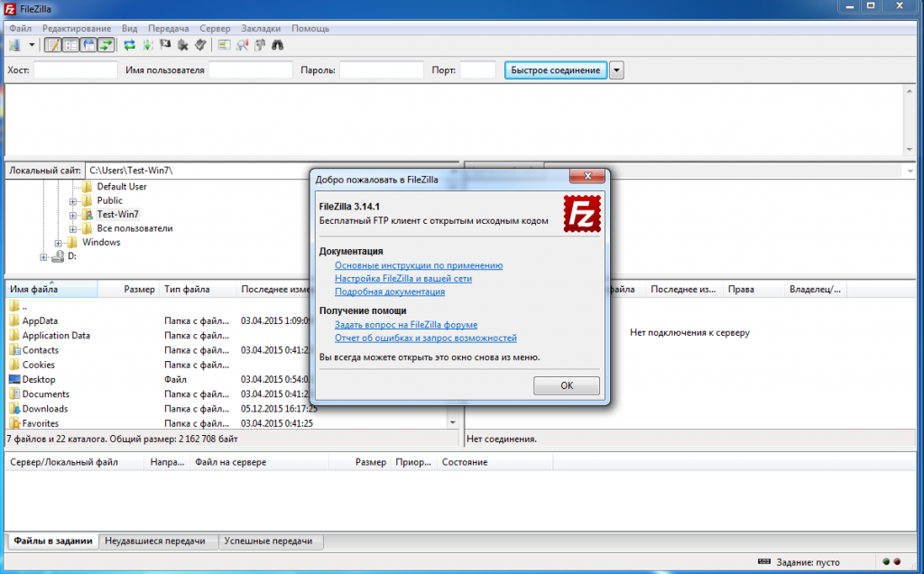The image size is (924, 574).
Task: Click the refresh file lists icon
Action: pos(130,45)
